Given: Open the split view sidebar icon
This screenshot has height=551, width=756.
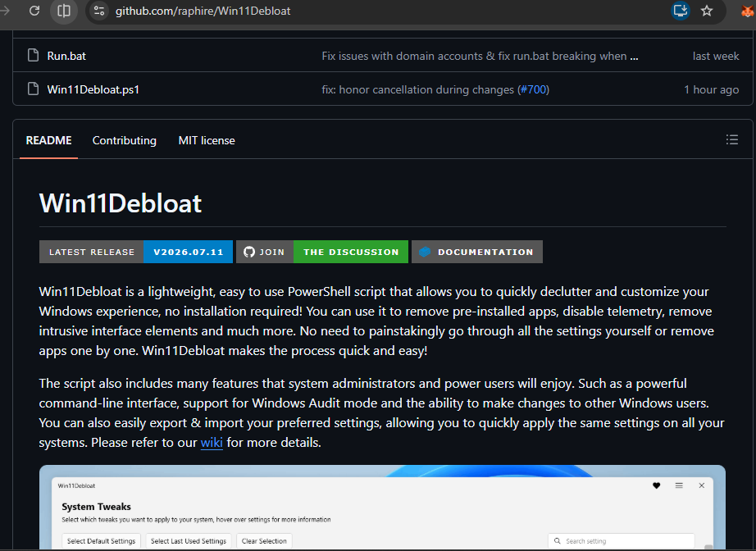Looking at the screenshot, I should click(64, 11).
